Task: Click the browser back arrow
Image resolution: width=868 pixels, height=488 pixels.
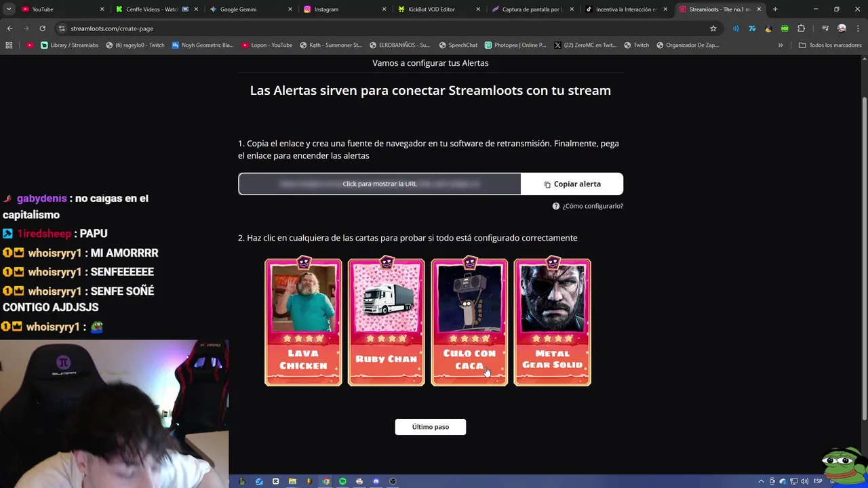Action: point(9,28)
